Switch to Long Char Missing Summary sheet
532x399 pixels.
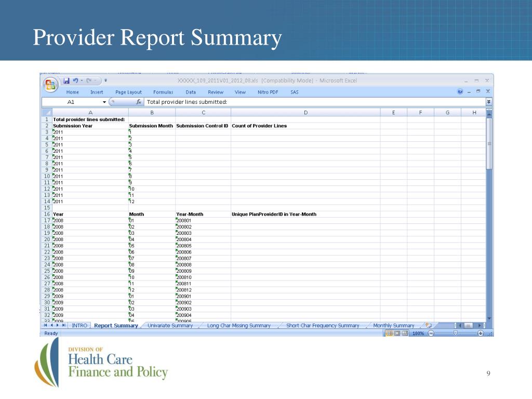pos(239,325)
